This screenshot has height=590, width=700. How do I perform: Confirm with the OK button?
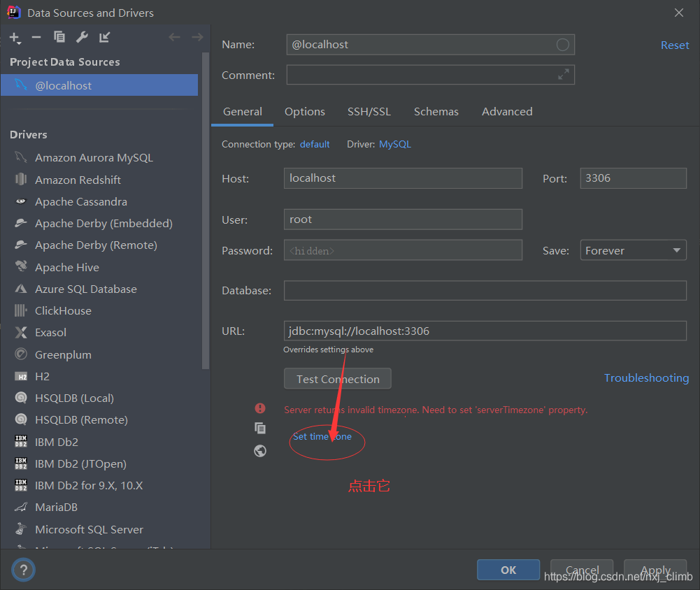tap(508, 570)
